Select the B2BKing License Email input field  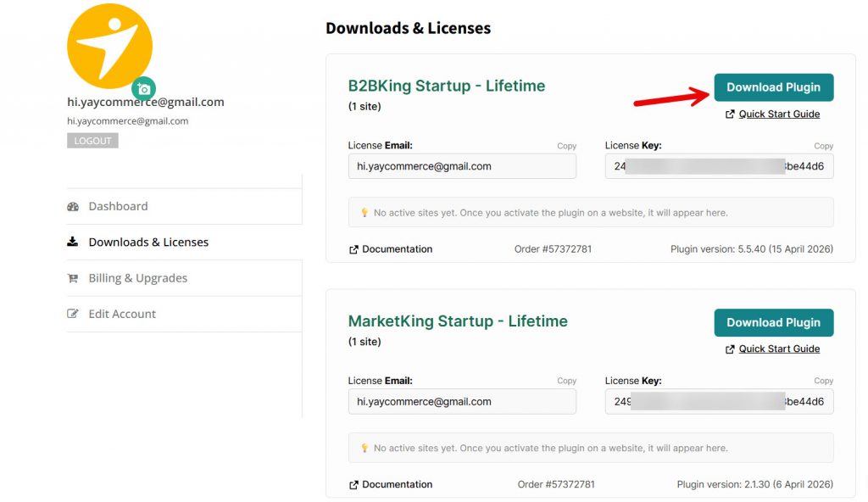point(462,166)
